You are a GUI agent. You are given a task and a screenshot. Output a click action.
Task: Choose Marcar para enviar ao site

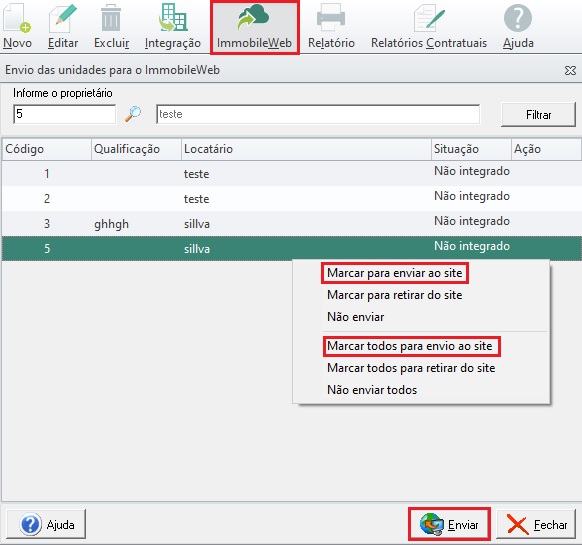(395, 273)
